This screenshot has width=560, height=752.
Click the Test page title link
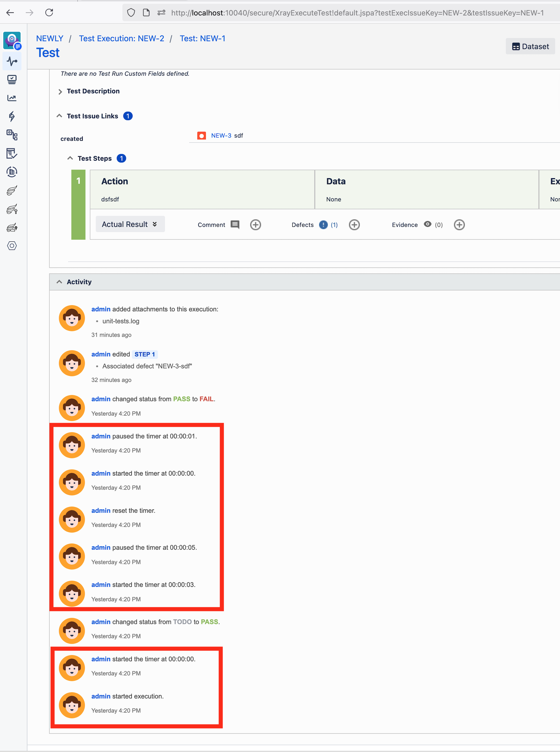click(x=48, y=53)
